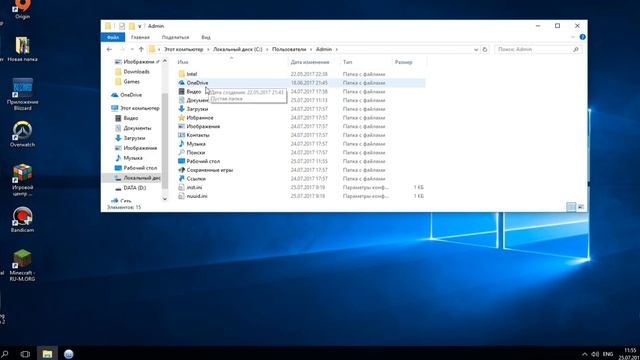The height and width of the screenshot is (360, 640).
Task: Sort by the Имя column header
Action: point(183,62)
